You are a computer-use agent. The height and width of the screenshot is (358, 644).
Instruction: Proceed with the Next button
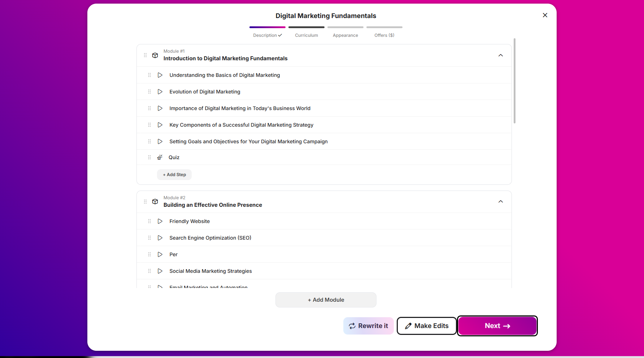(x=497, y=326)
